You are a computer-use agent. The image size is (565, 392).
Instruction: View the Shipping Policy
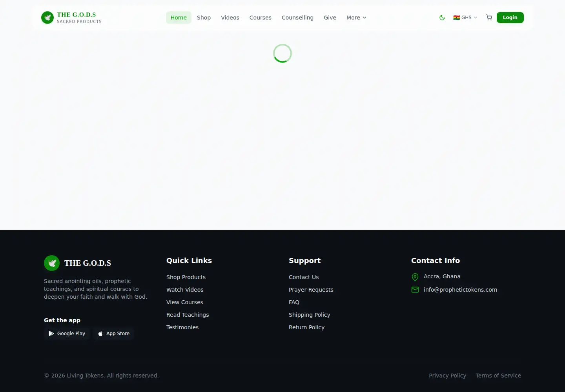[310, 315]
